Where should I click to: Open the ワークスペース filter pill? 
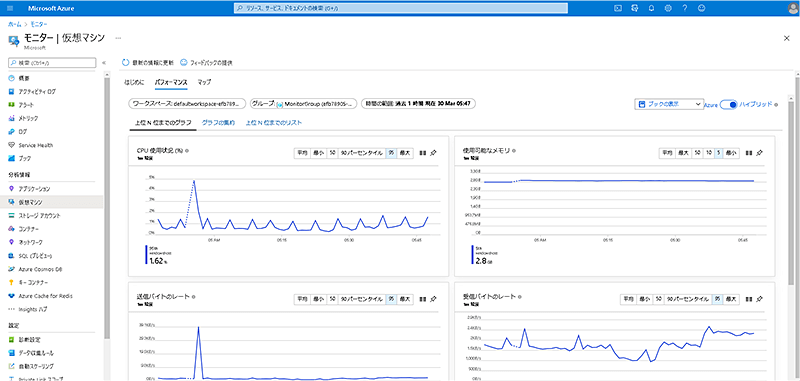187,104
